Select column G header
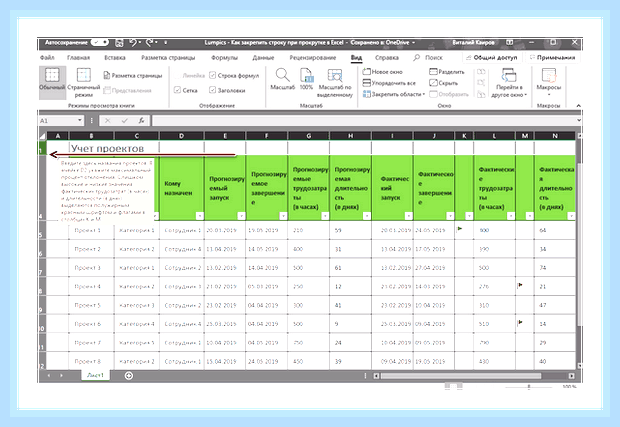Viewport: 620px width, 427px height. (x=308, y=136)
